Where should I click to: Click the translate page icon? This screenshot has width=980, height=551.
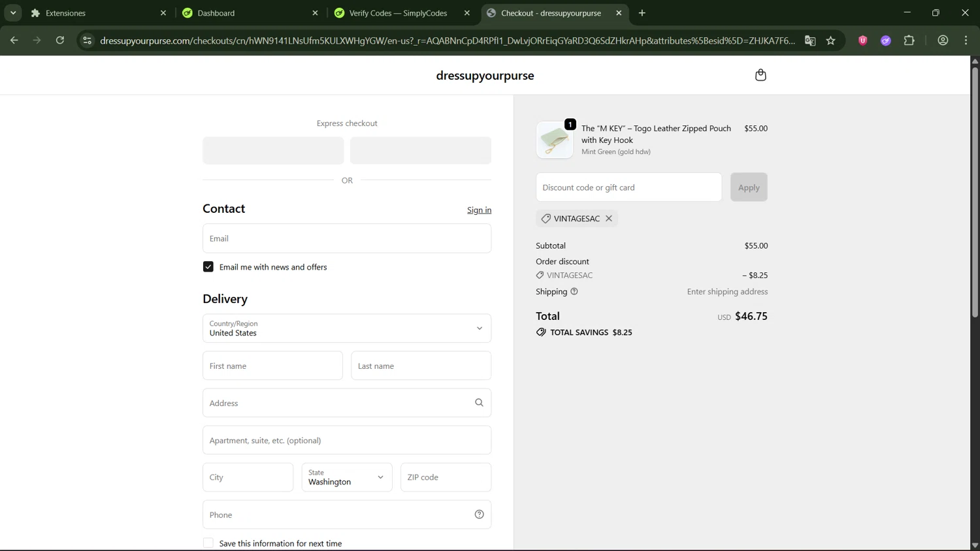810,40
